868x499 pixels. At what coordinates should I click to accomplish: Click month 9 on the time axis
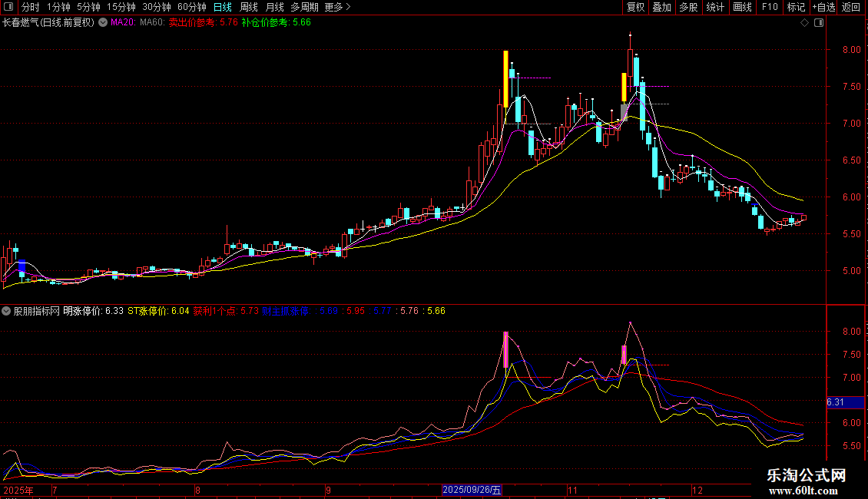pos(328,490)
